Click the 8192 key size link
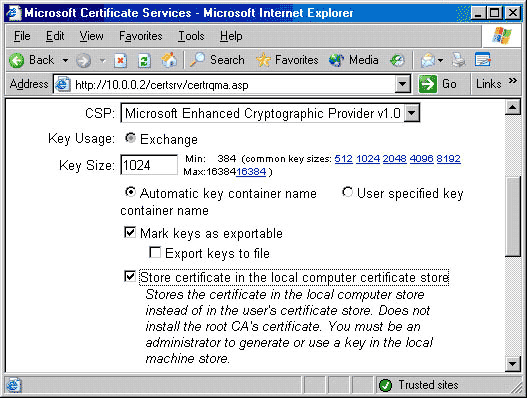The width and height of the screenshot is (527, 398). click(448, 158)
